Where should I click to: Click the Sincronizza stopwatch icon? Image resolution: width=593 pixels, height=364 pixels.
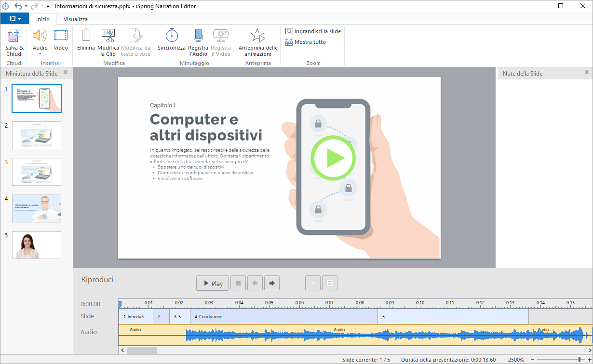click(171, 36)
